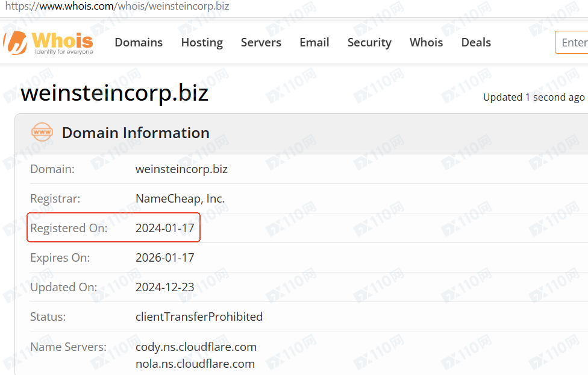
Task: Open the Domains menu
Action: point(139,42)
